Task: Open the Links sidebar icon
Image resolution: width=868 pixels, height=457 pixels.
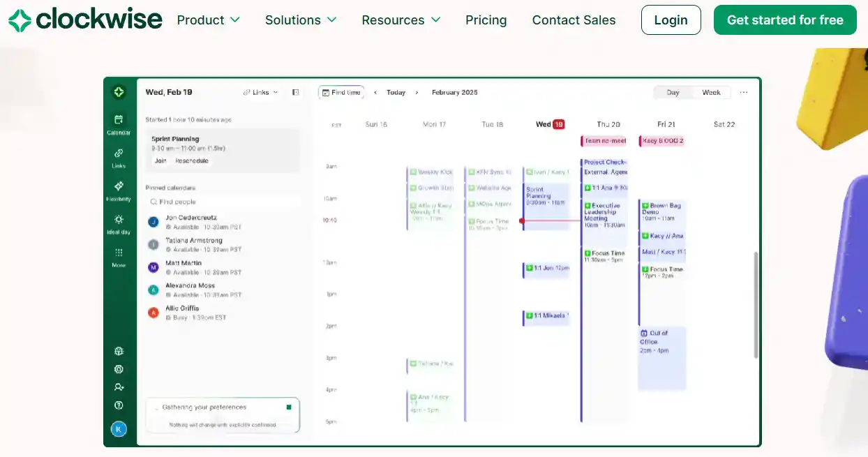Action: click(x=119, y=158)
